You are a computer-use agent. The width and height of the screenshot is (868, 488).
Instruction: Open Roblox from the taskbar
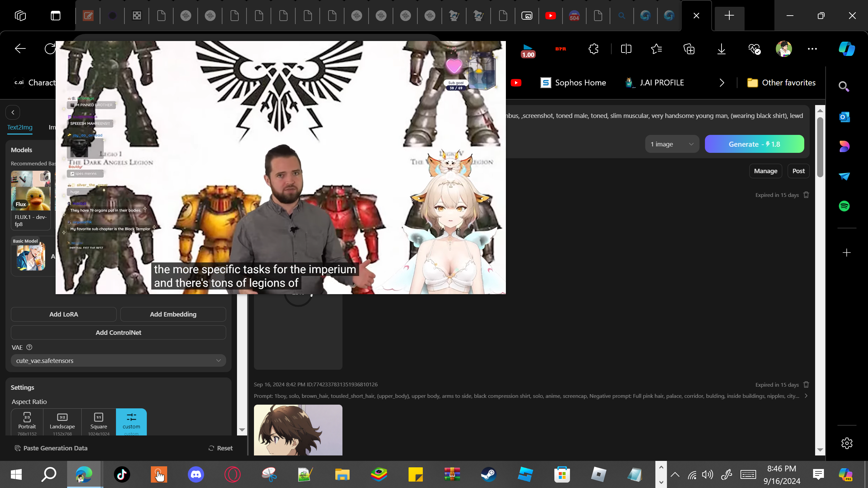point(598,474)
